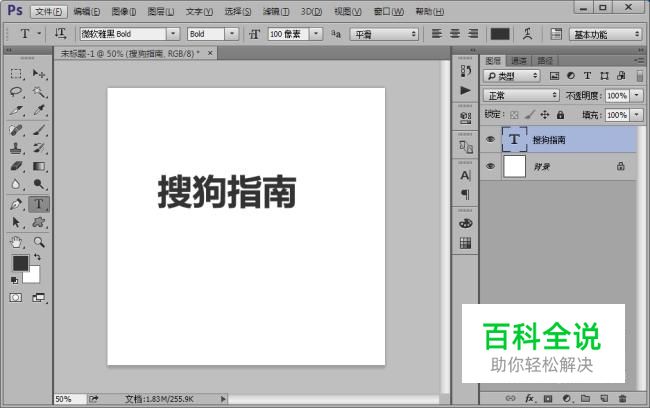Select the Custom Shape tool
650x408 pixels.
coord(39,222)
